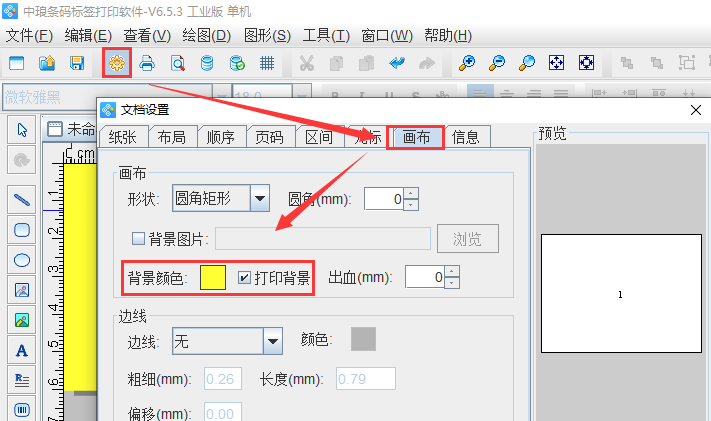This screenshot has width=711, height=421.
Task: Select the pointer arrow tool
Action: point(22,130)
